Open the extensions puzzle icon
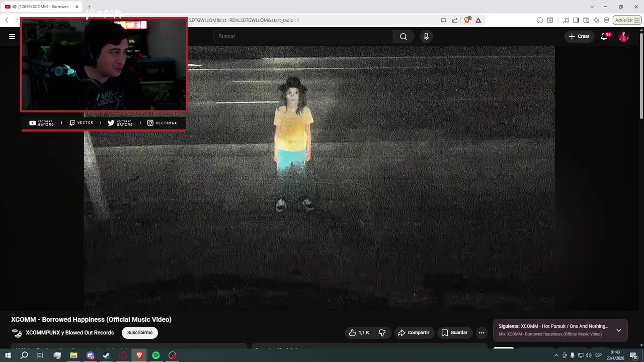This screenshot has width=644, height=362. click(540, 20)
